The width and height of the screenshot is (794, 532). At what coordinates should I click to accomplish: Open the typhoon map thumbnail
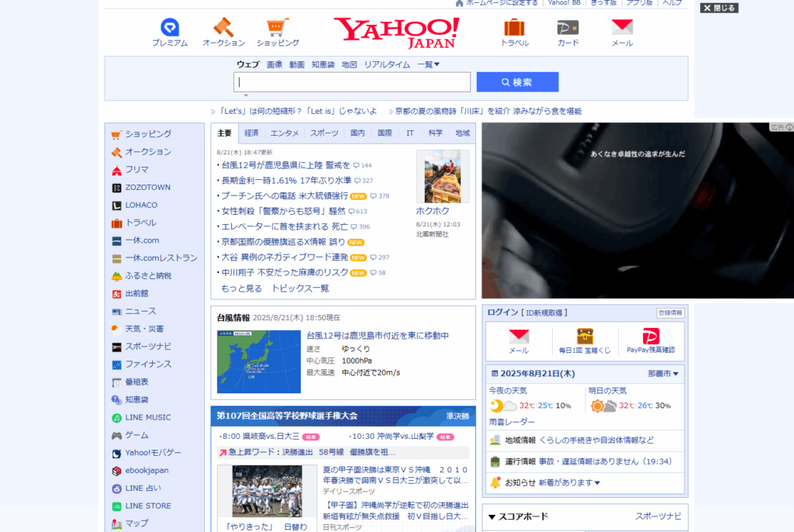click(259, 361)
